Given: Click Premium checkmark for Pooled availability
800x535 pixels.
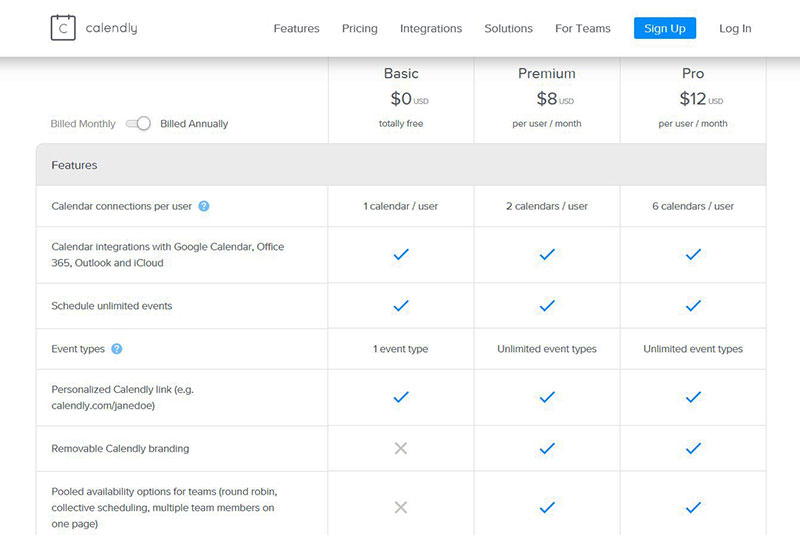Looking at the screenshot, I should (547, 507).
